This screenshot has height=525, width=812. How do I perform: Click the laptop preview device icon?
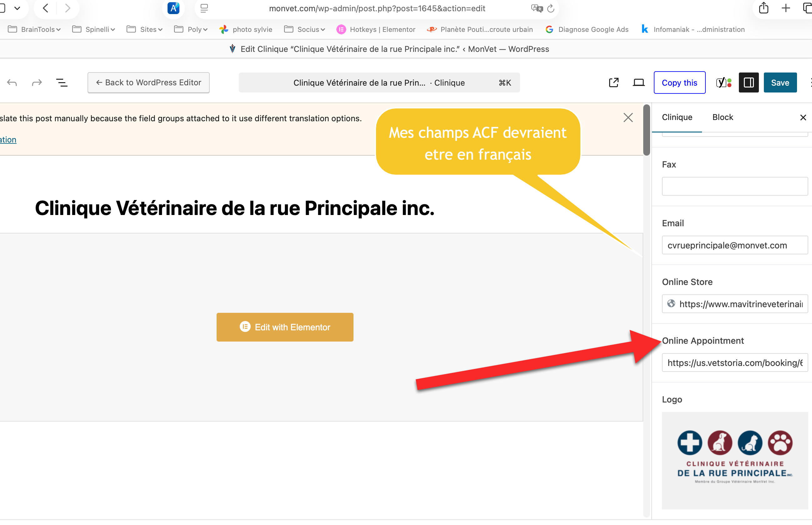(639, 82)
